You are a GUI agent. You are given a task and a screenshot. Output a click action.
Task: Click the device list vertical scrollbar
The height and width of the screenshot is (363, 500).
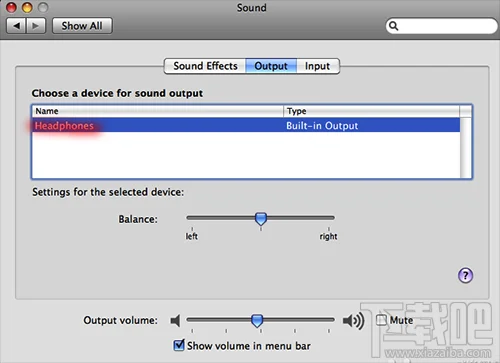[466, 148]
